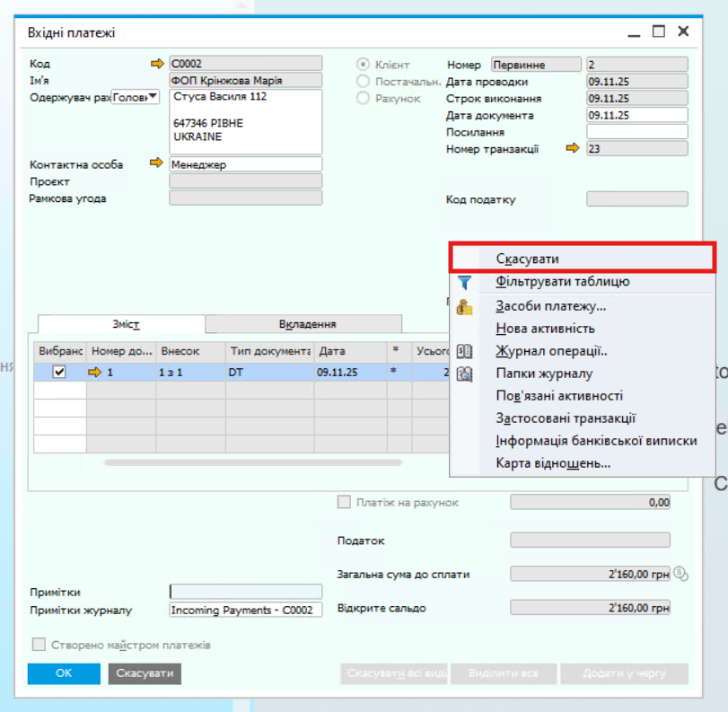This screenshot has height=712, width=728.
Task: Open document link arrow in table row 1
Action: tap(97, 372)
